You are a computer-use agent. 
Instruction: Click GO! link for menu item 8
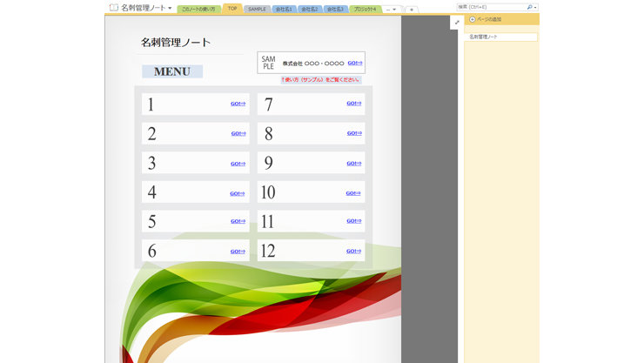click(354, 133)
